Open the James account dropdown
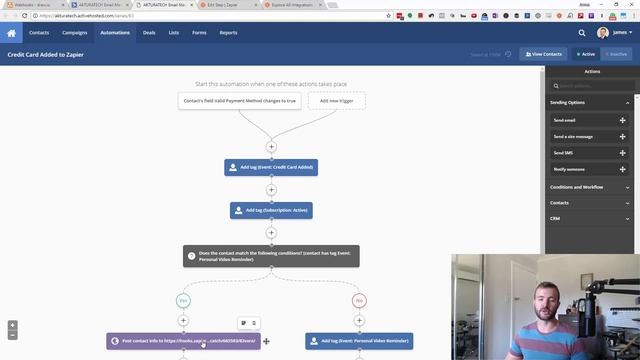The width and height of the screenshot is (640, 360). click(622, 32)
